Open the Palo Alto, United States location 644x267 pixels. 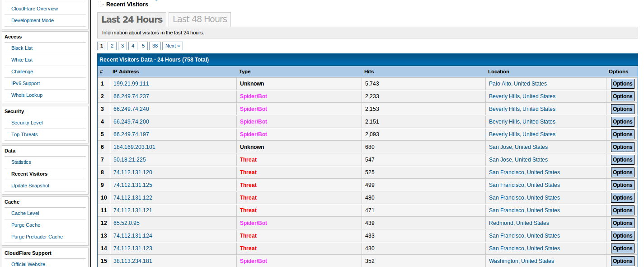[x=517, y=84]
